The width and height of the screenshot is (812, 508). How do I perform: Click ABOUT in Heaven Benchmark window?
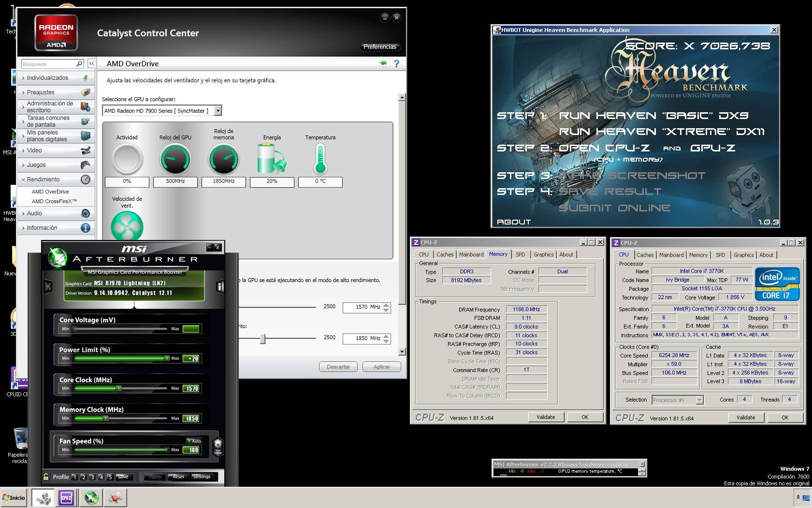click(x=514, y=222)
